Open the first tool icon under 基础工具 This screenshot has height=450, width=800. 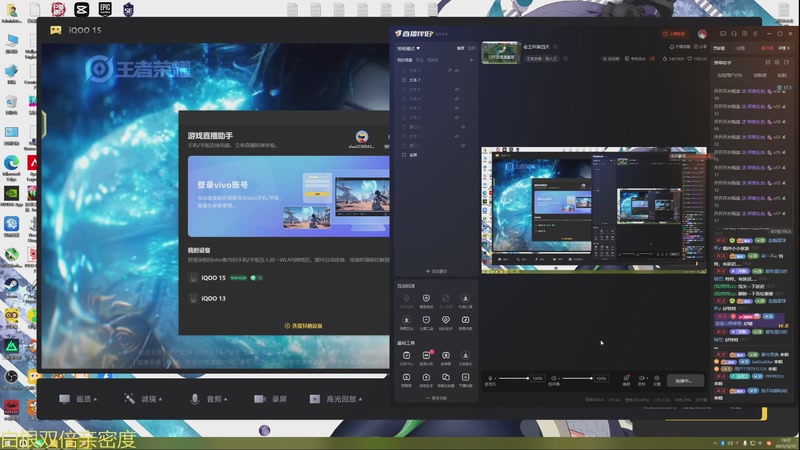tap(407, 356)
